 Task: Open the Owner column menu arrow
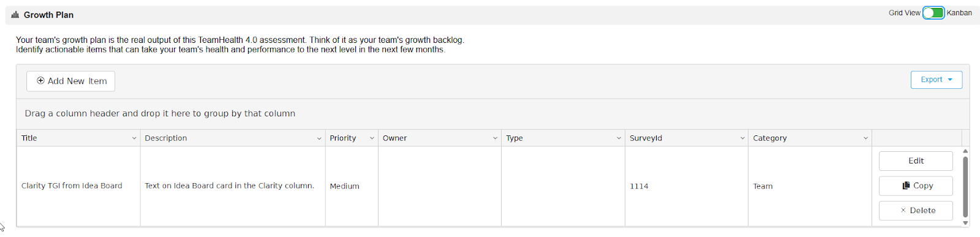(495, 138)
